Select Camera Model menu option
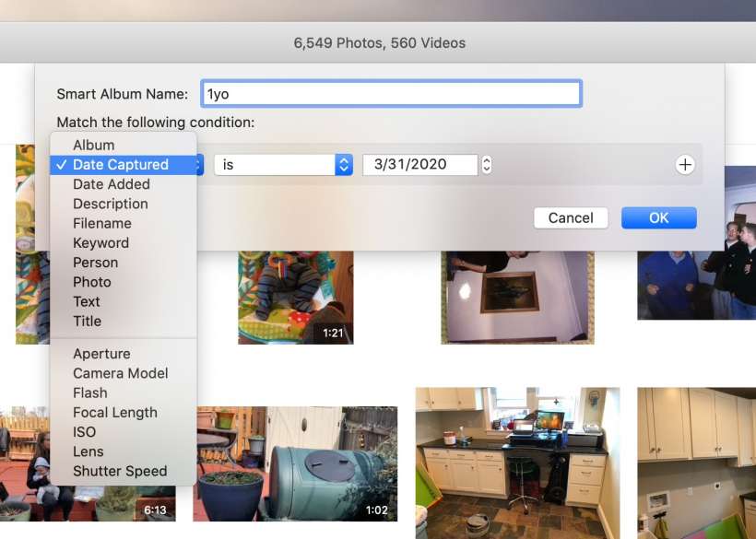The image size is (756, 539). pos(121,373)
